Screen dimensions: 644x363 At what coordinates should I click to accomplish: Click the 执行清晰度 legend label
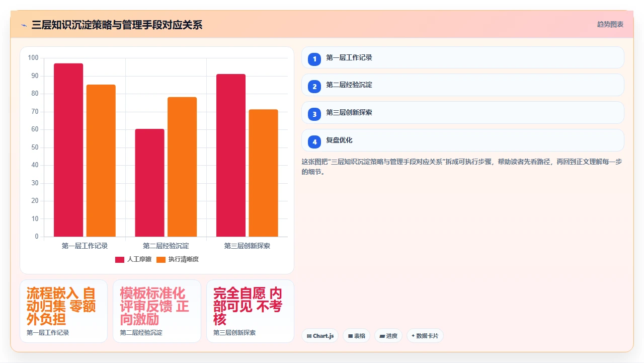point(184,260)
